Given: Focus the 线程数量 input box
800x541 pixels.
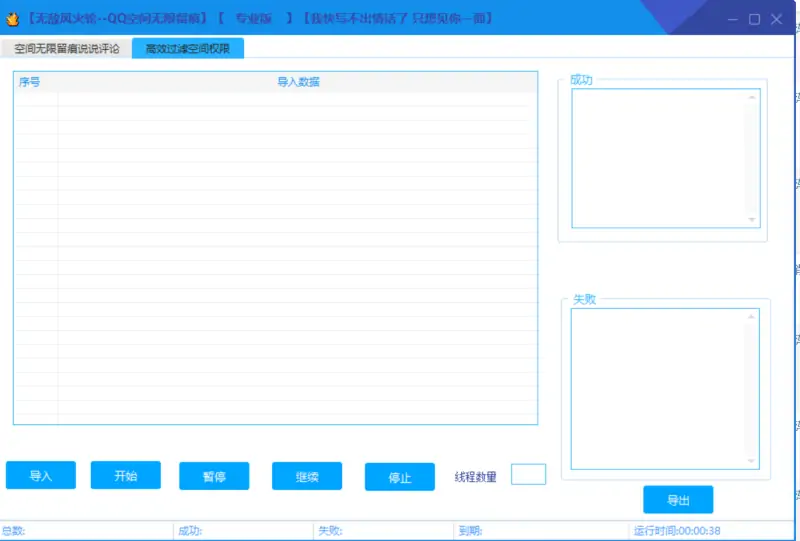Looking at the screenshot, I should 528,475.
